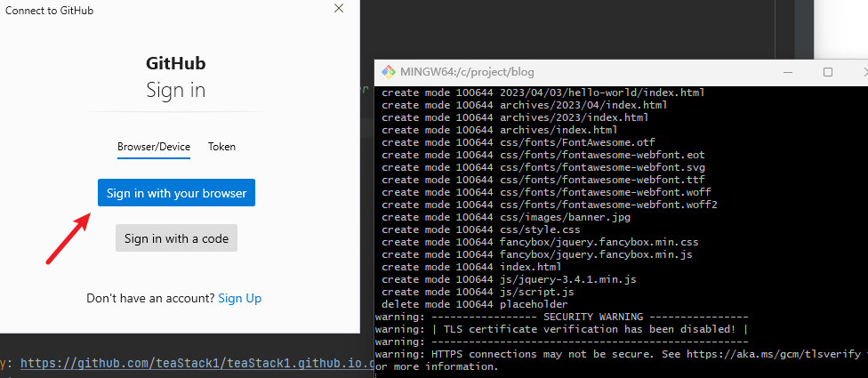Click the 'css/images/banner.jpg' terminal line
Viewport: 868px width, 378px height.
[x=506, y=217]
